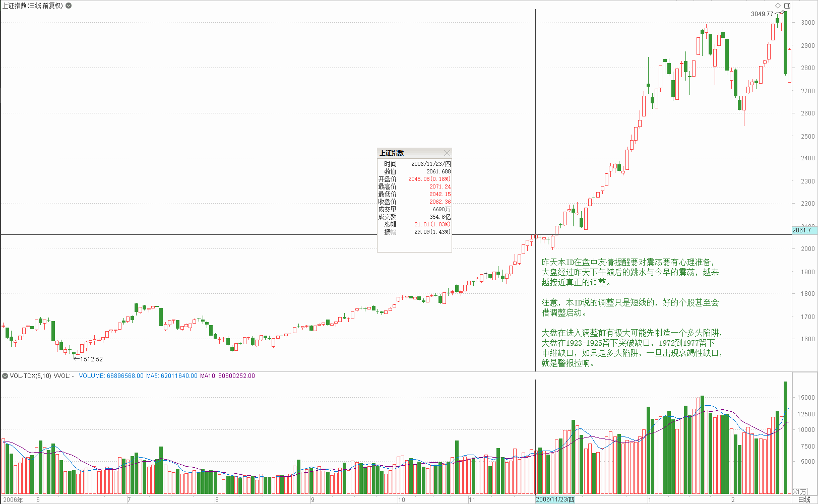Click the 3000 price level on the right axis
Viewport: 818px width, 504px height.
[x=807, y=23]
